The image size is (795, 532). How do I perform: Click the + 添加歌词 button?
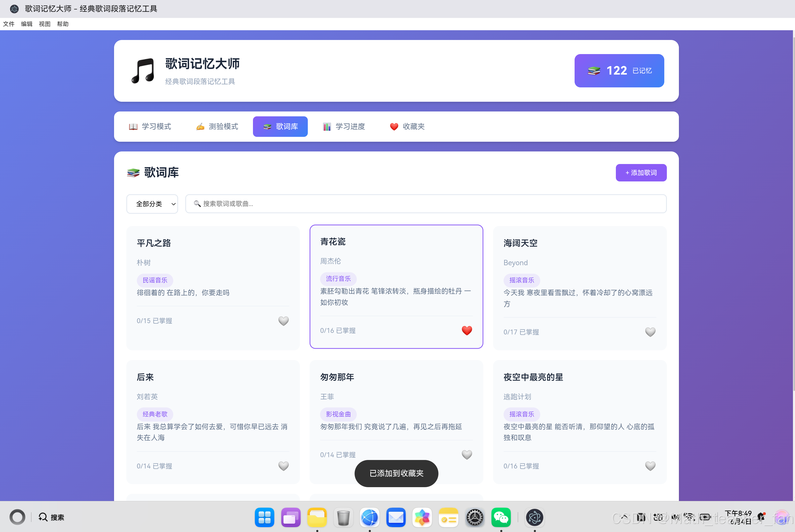pyautogui.click(x=641, y=173)
